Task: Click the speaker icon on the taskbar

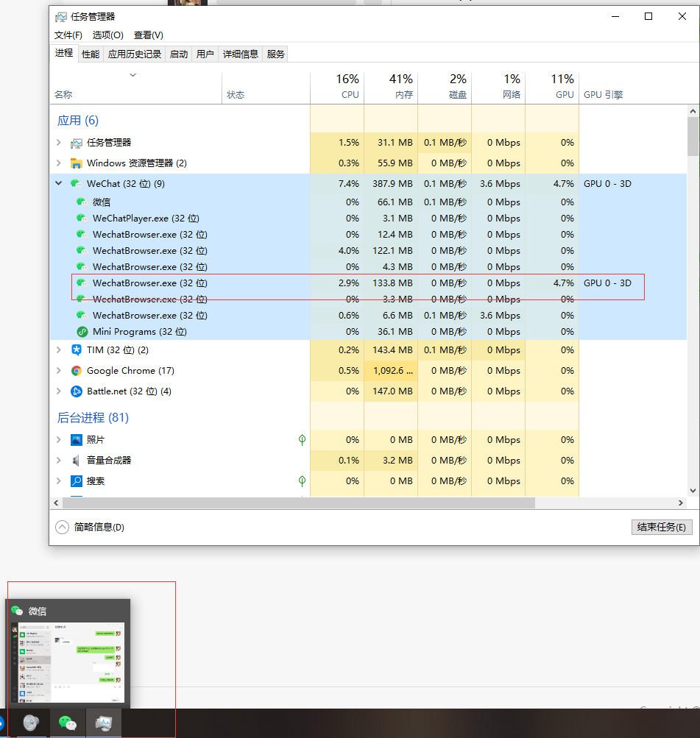Action: coord(31,723)
